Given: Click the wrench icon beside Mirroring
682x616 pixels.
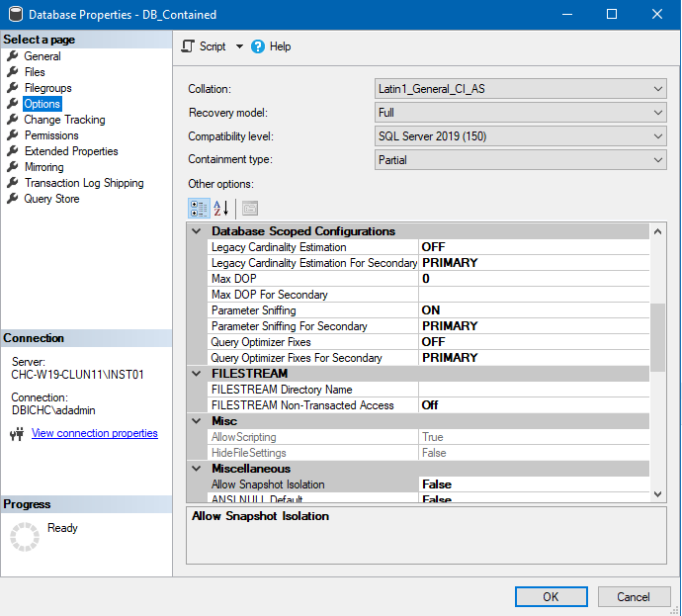Looking at the screenshot, I should pyautogui.click(x=13, y=167).
